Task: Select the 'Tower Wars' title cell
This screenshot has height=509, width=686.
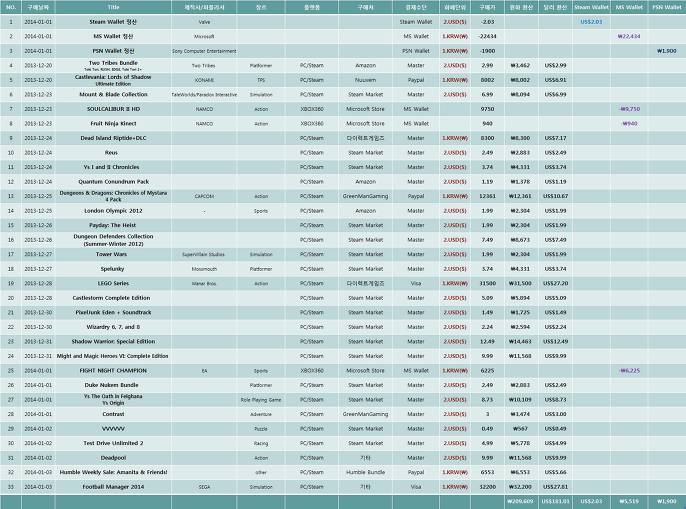Action: click(x=113, y=254)
